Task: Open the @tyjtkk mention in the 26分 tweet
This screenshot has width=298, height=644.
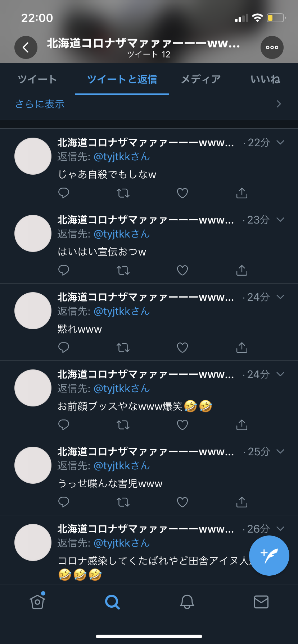Action: click(122, 543)
